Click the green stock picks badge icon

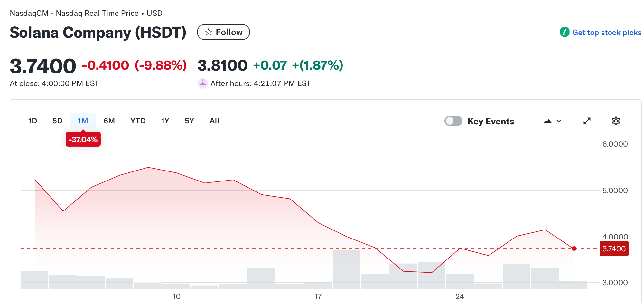click(x=565, y=32)
